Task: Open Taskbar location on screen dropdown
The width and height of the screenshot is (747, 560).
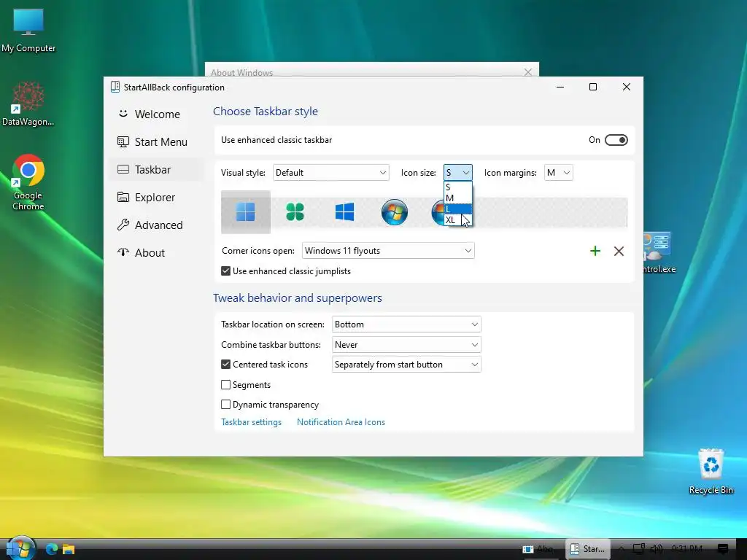Action: 406,324
